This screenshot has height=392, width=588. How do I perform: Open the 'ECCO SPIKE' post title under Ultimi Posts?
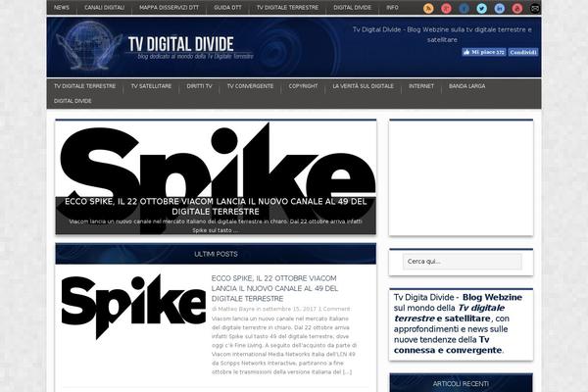tap(274, 288)
